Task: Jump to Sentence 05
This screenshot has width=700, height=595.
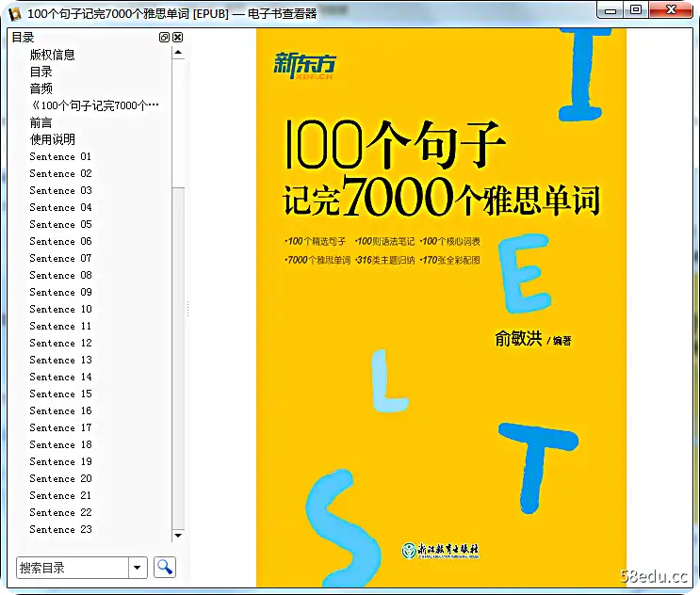Action: click(x=60, y=224)
